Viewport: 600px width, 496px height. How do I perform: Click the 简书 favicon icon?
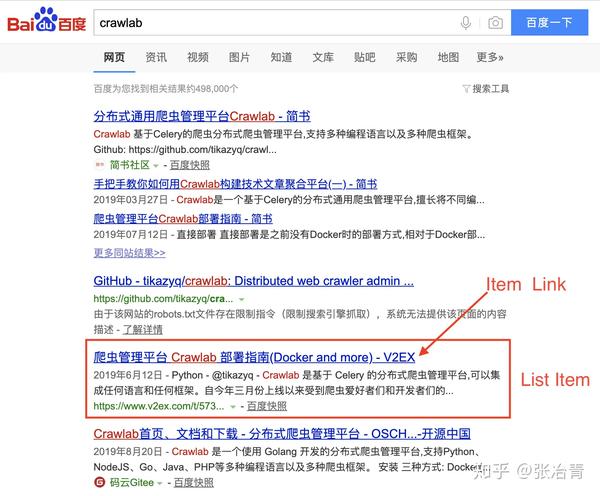click(99, 165)
